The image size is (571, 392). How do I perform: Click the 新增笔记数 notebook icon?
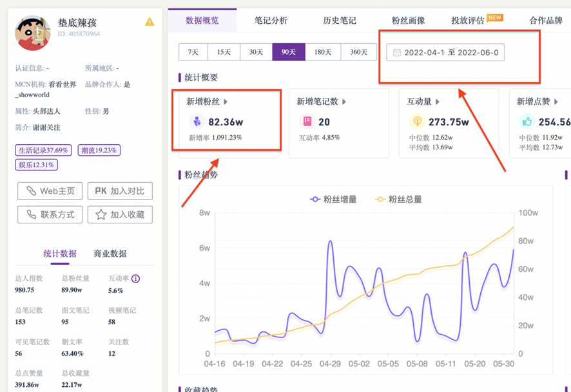(307, 122)
